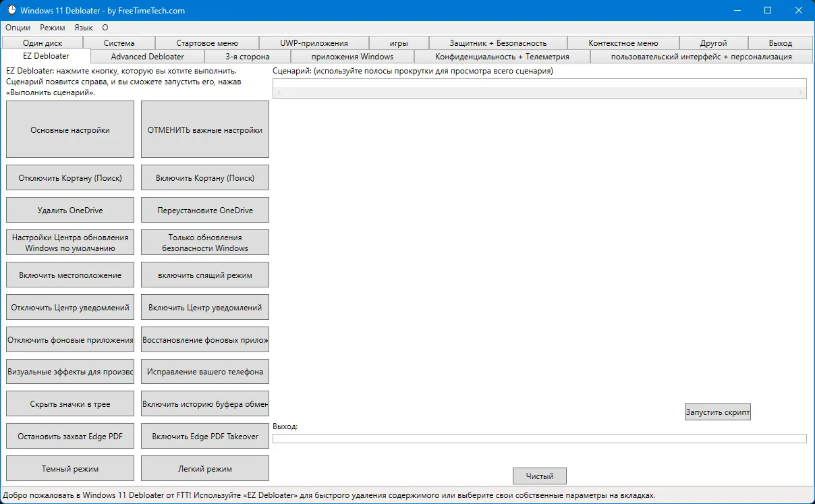Image resolution: width=815 pixels, height=504 pixels.
Task: Click Визуальные эффекты для производительности button
Action: click(x=70, y=371)
